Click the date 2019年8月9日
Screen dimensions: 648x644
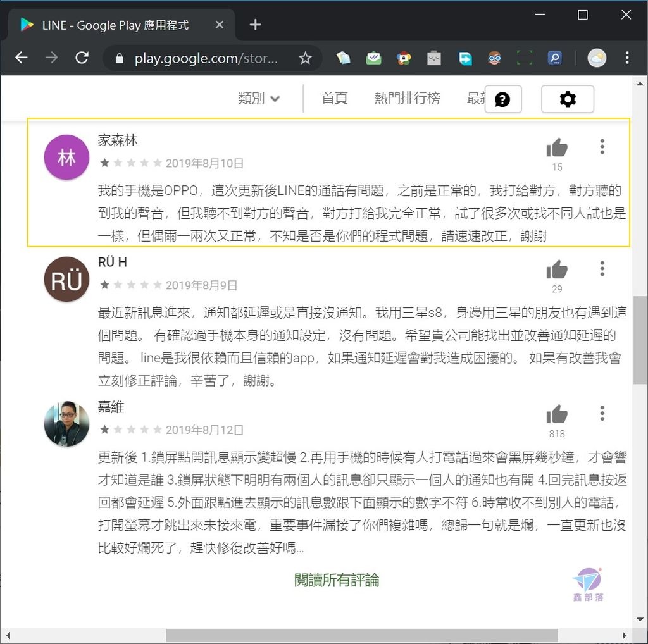(x=201, y=285)
